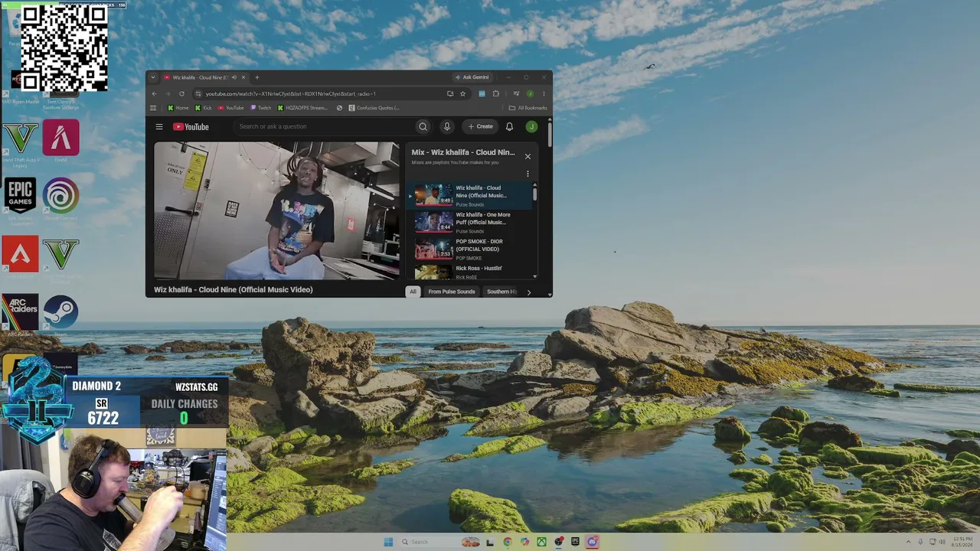This screenshot has width=980, height=551.
Task: Open the Epic Games Launcher desktop icon
Action: click(x=20, y=201)
